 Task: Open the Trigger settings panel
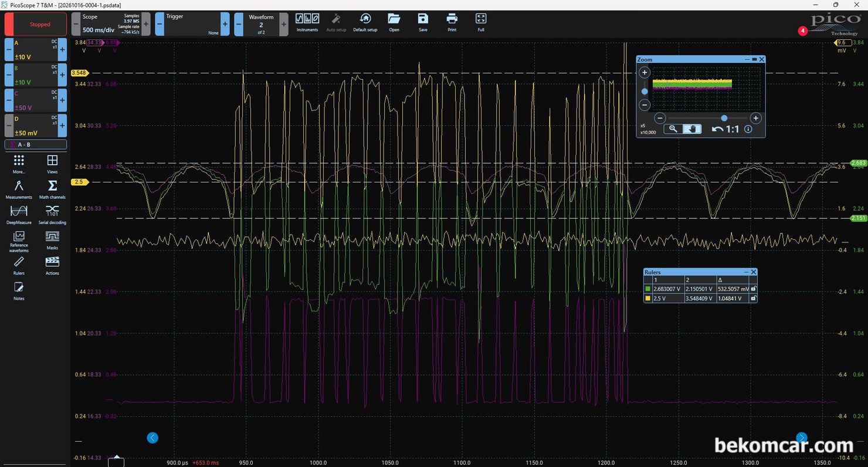pyautogui.click(x=192, y=24)
